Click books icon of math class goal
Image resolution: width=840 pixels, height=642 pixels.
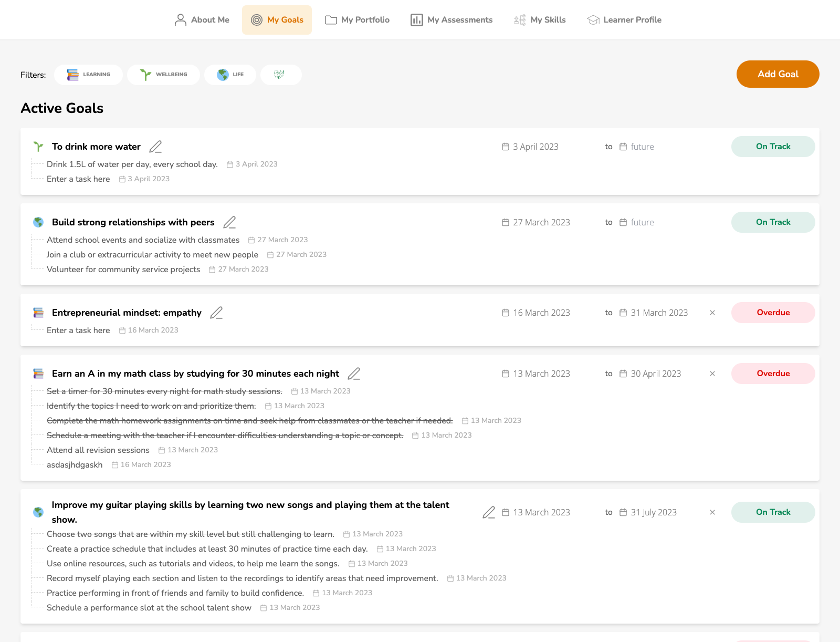click(x=38, y=374)
